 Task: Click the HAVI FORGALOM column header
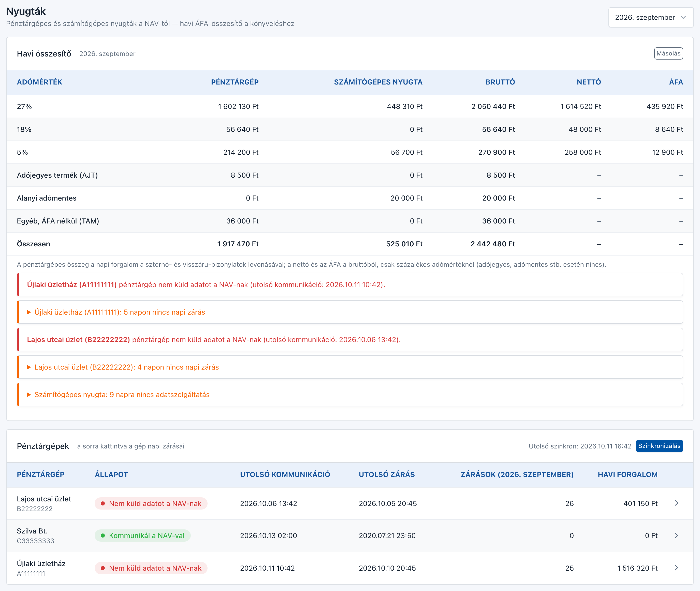[628, 474]
